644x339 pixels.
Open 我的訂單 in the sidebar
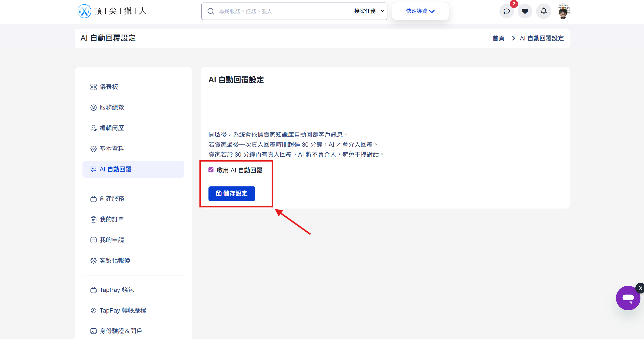click(112, 219)
